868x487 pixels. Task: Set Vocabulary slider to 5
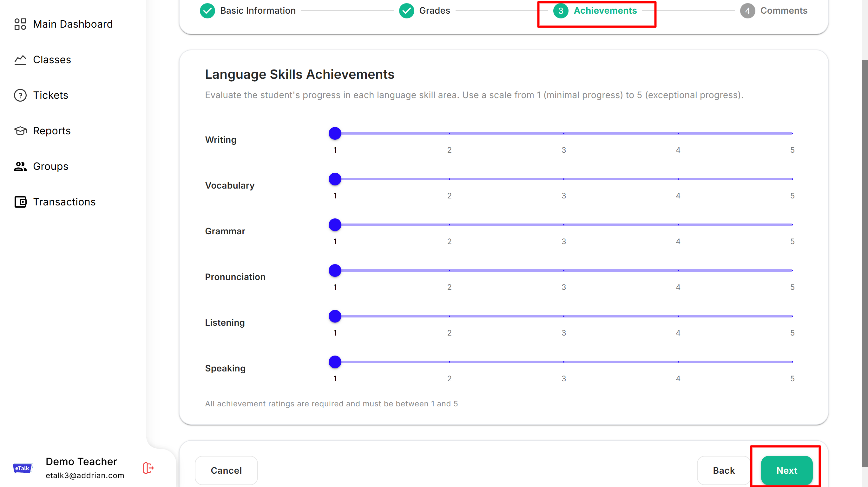pos(792,179)
